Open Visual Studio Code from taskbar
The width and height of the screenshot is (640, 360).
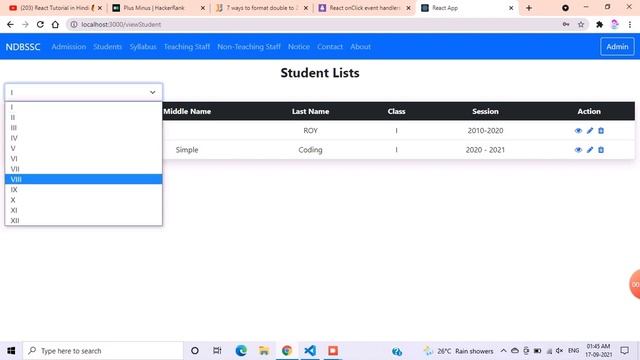click(x=310, y=351)
